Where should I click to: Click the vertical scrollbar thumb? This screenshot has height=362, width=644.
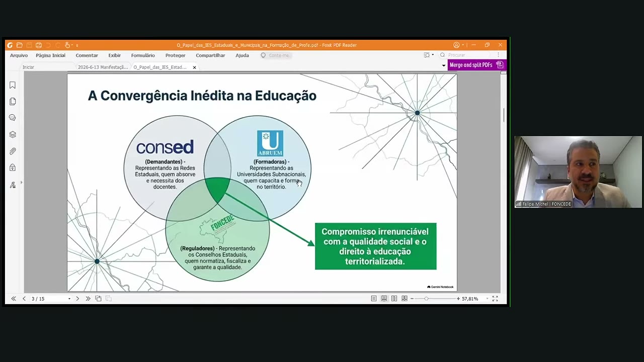pos(504,115)
